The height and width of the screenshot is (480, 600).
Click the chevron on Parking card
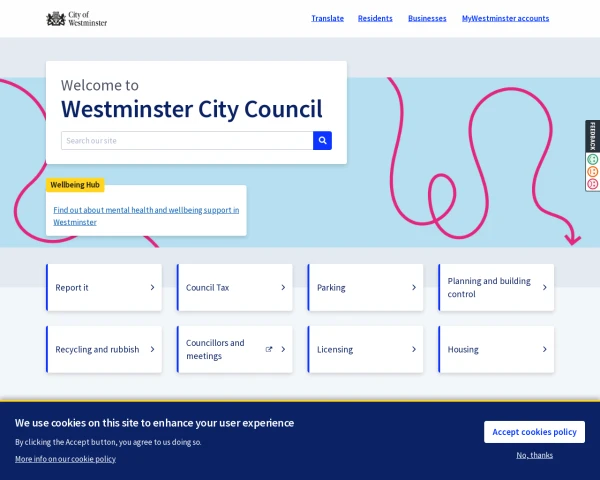414,287
